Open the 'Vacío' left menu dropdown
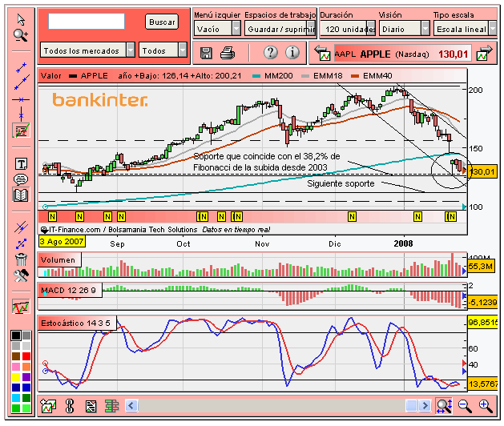Screen dimensions: 504x426 pyautogui.click(x=217, y=29)
